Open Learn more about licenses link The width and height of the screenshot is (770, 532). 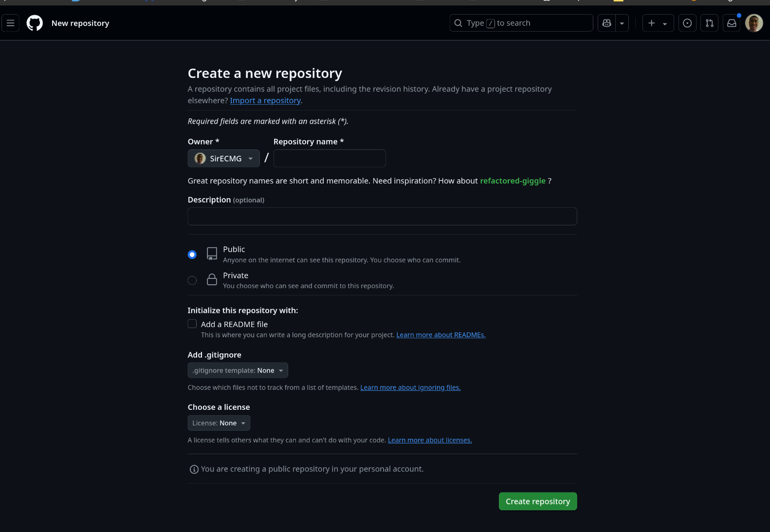pyautogui.click(x=430, y=440)
